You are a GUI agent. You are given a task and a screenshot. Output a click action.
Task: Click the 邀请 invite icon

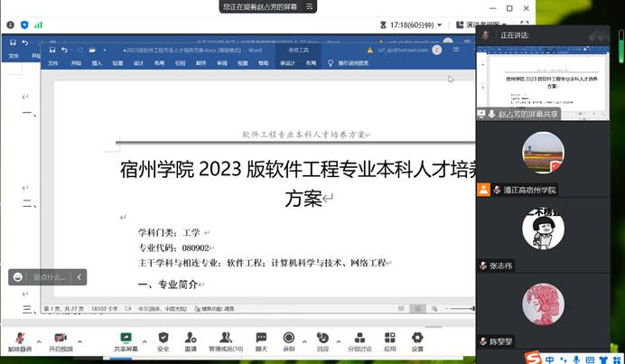[x=191, y=340]
